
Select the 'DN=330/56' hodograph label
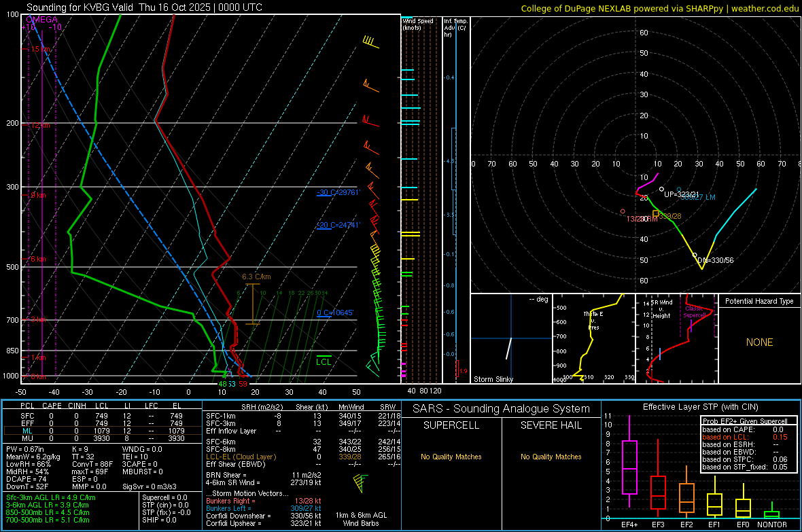(x=715, y=260)
